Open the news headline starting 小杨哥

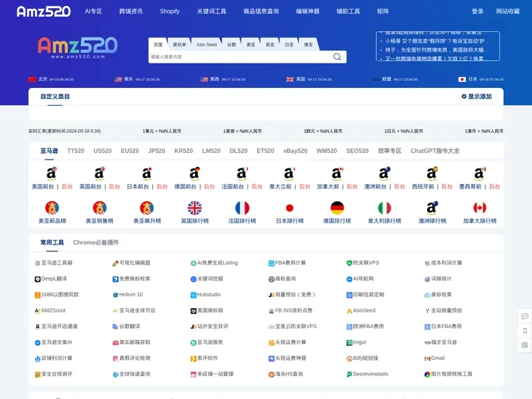click(437, 41)
